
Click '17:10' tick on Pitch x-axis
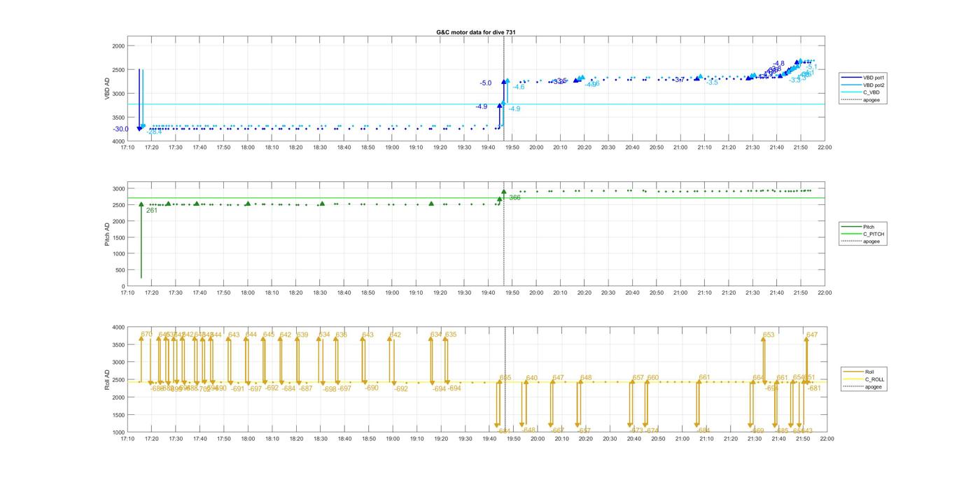coord(127,293)
